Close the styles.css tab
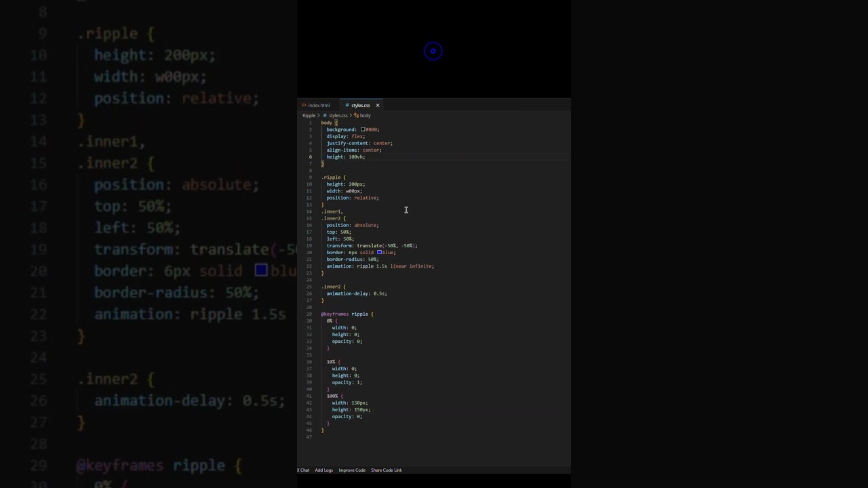The height and width of the screenshot is (488, 868). coord(378,105)
